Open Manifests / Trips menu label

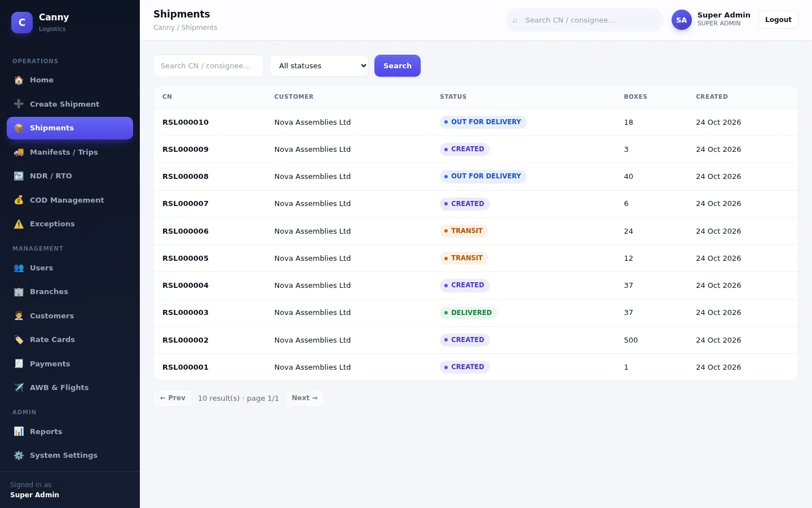(x=64, y=152)
